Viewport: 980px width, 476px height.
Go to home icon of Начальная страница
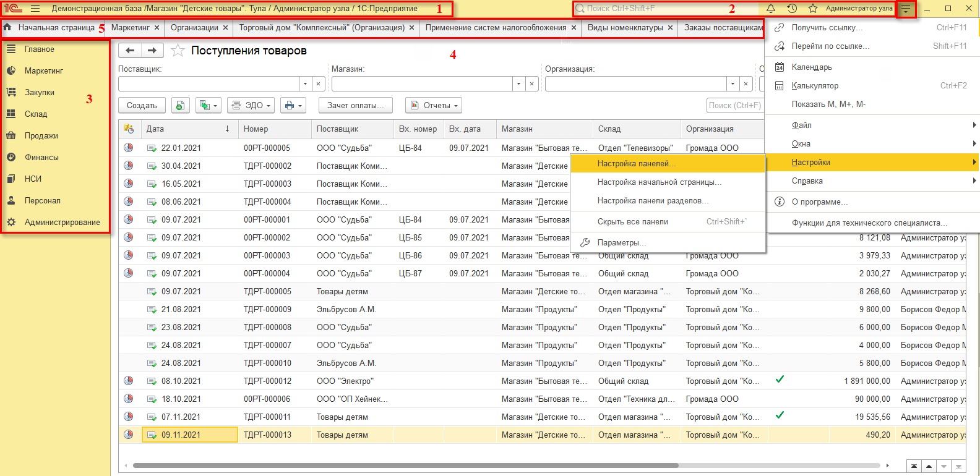coord(7,27)
